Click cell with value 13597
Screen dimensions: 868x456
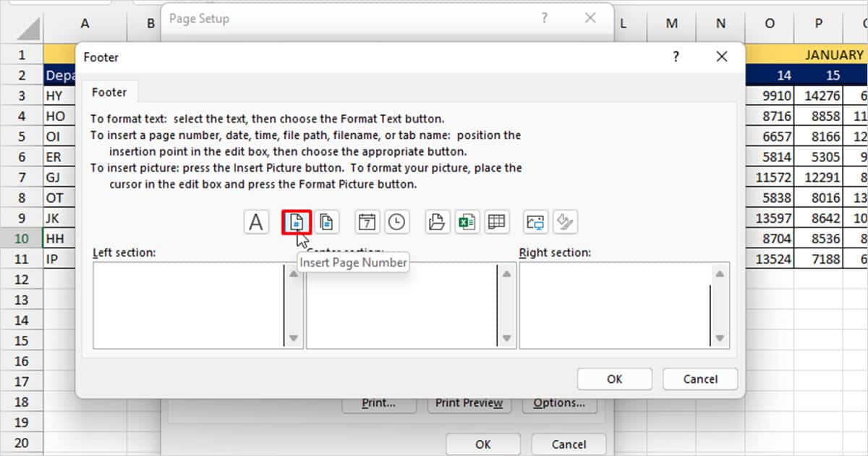point(770,218)
